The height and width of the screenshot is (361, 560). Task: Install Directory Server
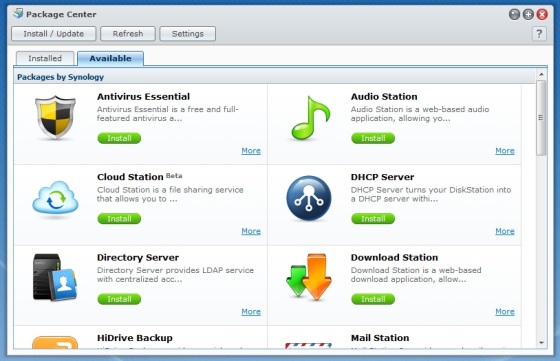pos(119,299)
